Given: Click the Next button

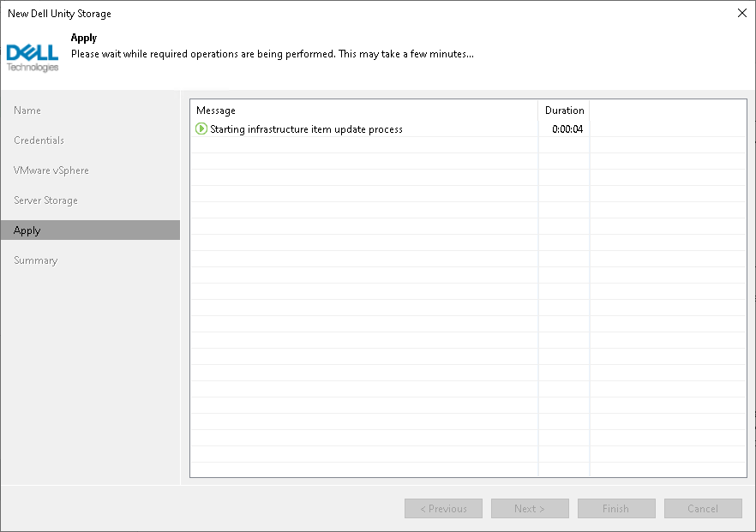Looking at the screenshot, I should (530, 508).
